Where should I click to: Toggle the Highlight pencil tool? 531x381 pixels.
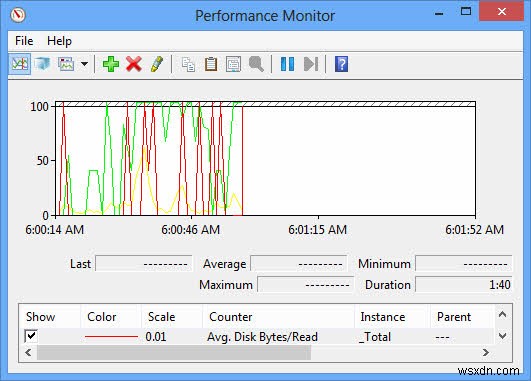[x=156, y=64]
